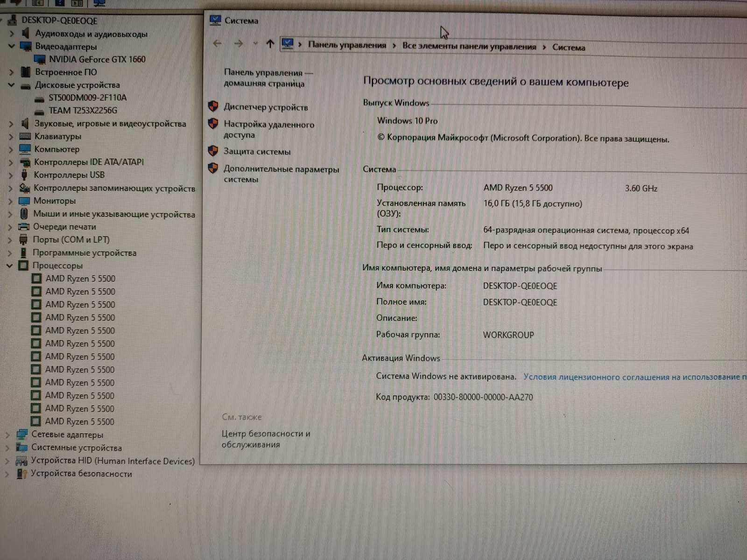Click Контроллеры запоминающих устройств icon
This screenshot has width=747, height=560.
click(x=24, y=188)
